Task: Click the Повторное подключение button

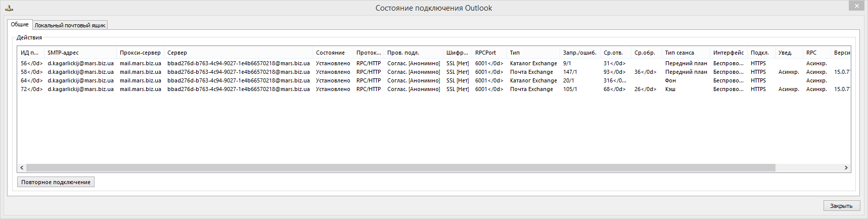Action: pos(56,182)
